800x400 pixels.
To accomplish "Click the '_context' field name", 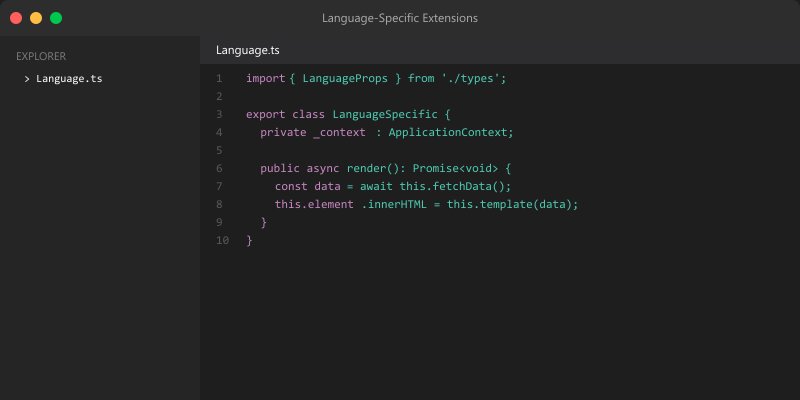I will [339, 133].
